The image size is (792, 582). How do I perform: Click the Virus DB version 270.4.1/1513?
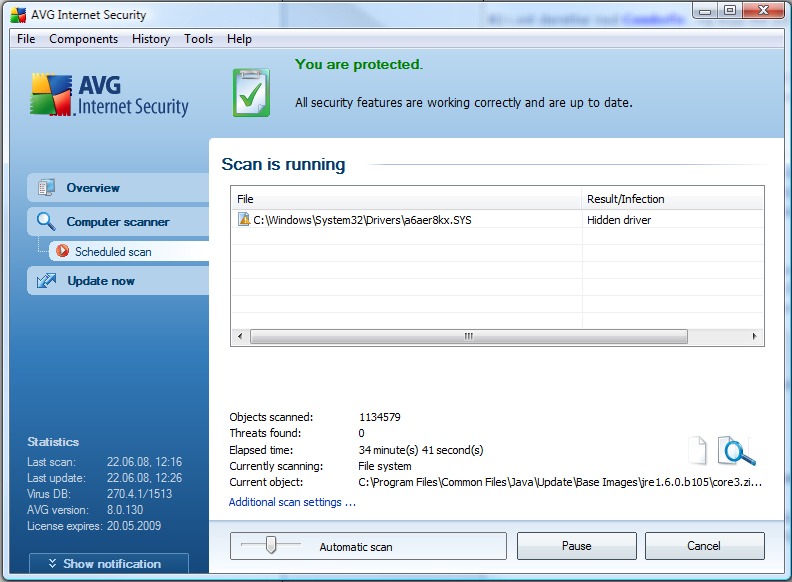(139, 494)
